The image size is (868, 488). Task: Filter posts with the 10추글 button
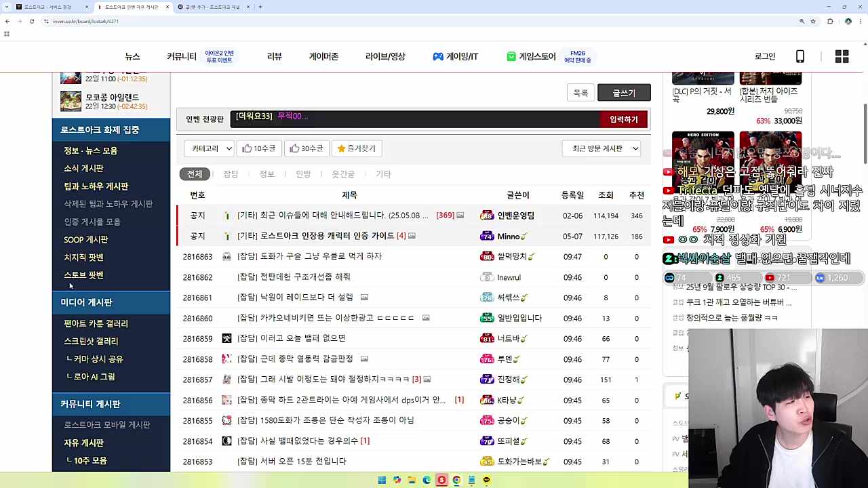pyautogui.click(x=259, y=148)
